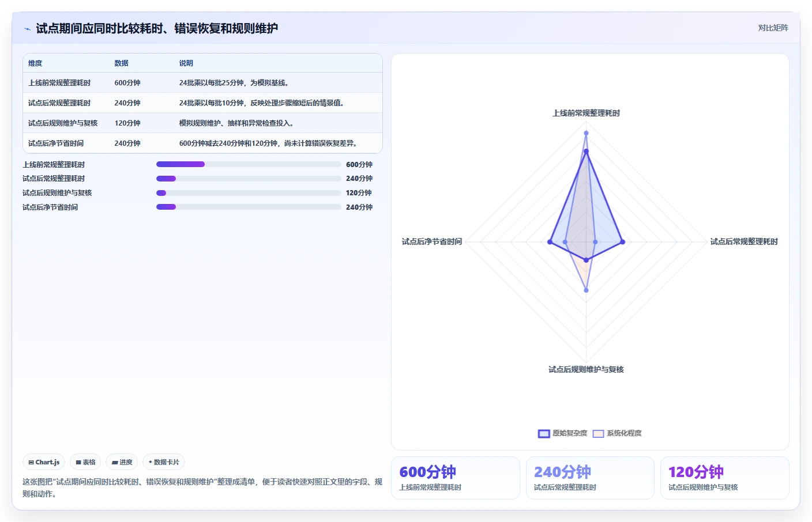Click description starting 600分钟减去240分钟和120分钟
Image resolution: width=812 pixels, height=522 pixels.
pos(269,143)
